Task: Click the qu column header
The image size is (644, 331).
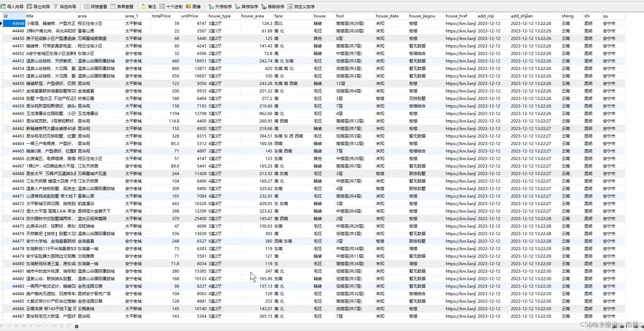Action: pyautogui.click(x=614, y=16)
